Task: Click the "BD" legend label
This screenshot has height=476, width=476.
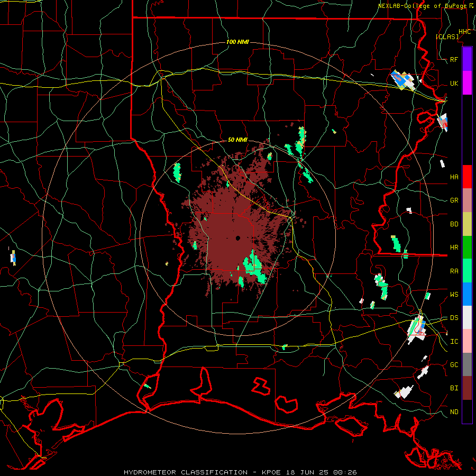Action: point(454,224)
